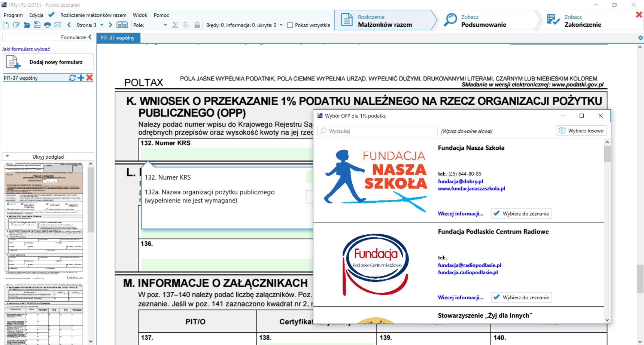
Task: Open Pole field dropdown
Action: pyautogui.click(x=165, y=25)
